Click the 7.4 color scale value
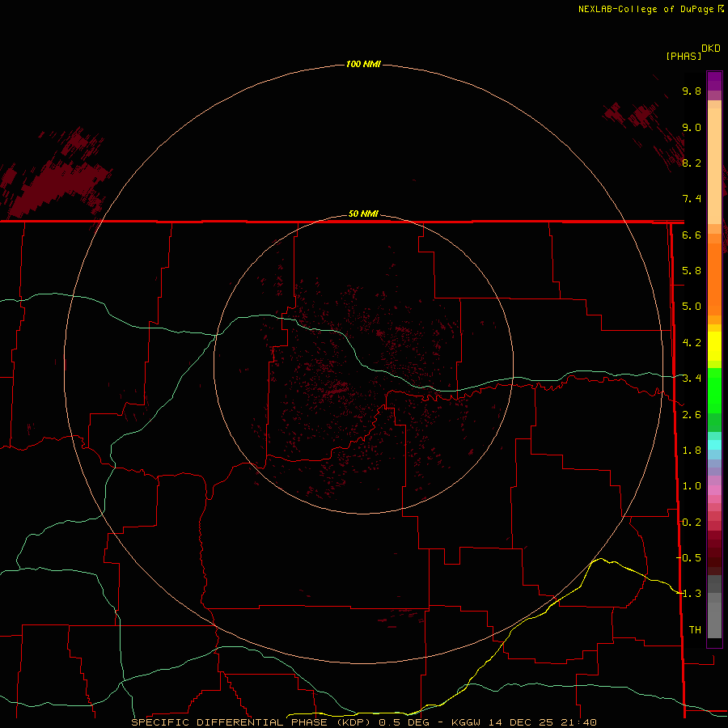Image resolution: width=728 pixels, height=728 pixels. [692, 199]
